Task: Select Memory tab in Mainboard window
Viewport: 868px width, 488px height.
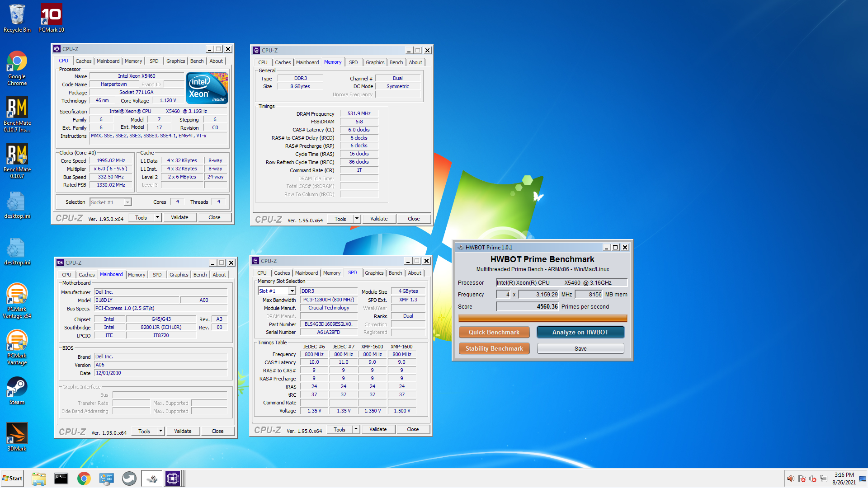Action: (137, 275)
